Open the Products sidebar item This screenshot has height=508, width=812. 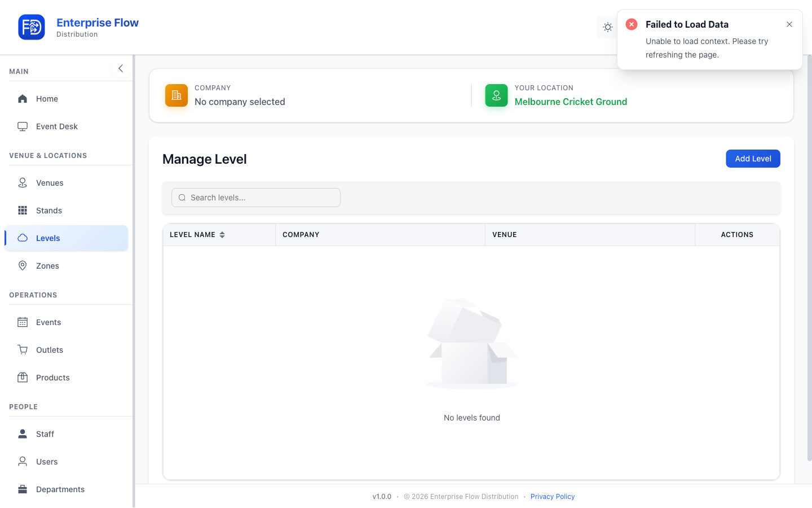point(67,378)
